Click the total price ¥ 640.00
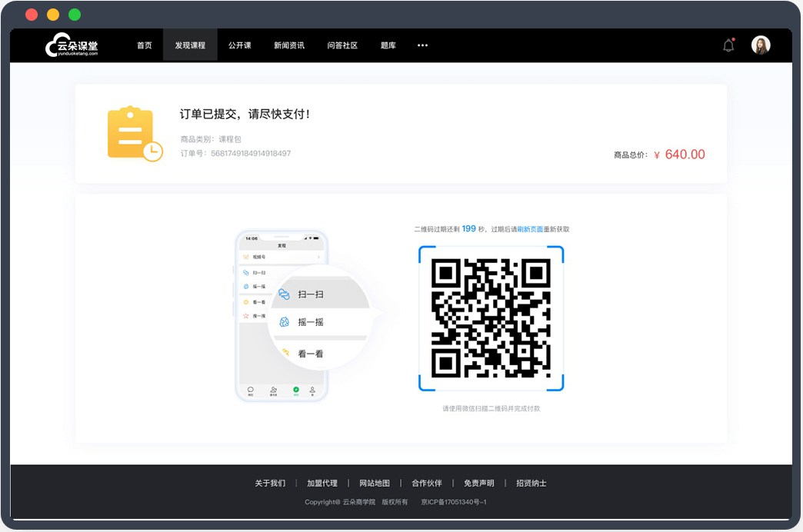The image size is (803, 532). coord(679,154)
